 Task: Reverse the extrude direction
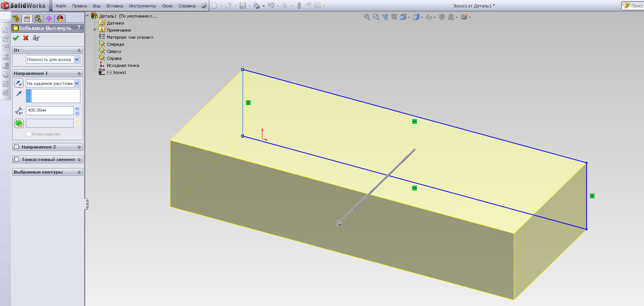pos(19,83)
